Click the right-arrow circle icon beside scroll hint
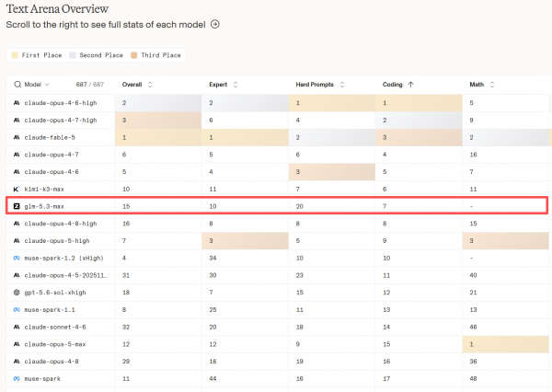 point(214,24)
